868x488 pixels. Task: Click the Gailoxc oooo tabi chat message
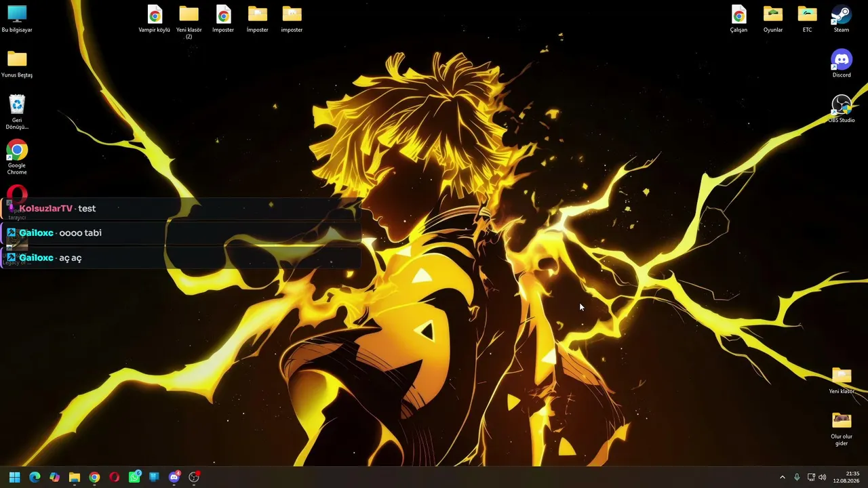click(182, 233)
